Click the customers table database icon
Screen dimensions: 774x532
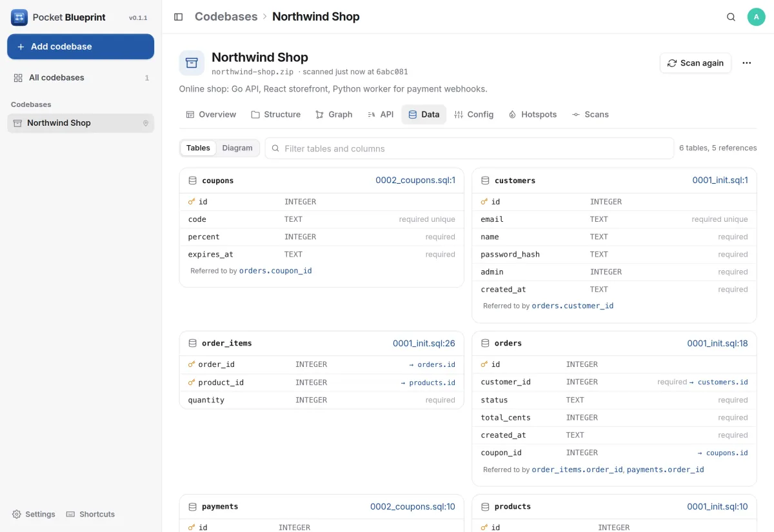[485, 181]
